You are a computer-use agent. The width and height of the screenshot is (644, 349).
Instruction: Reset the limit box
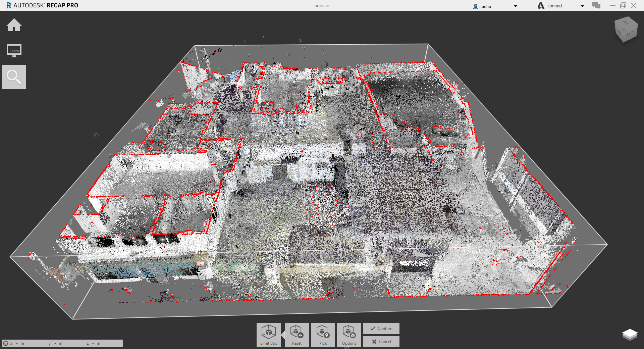point(297,335)
